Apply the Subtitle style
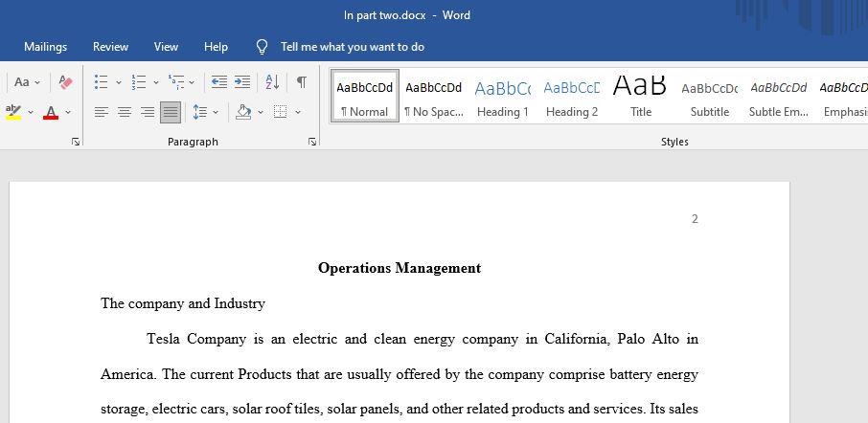The width and height of the screenshot is (868, 423). [710, 96]
